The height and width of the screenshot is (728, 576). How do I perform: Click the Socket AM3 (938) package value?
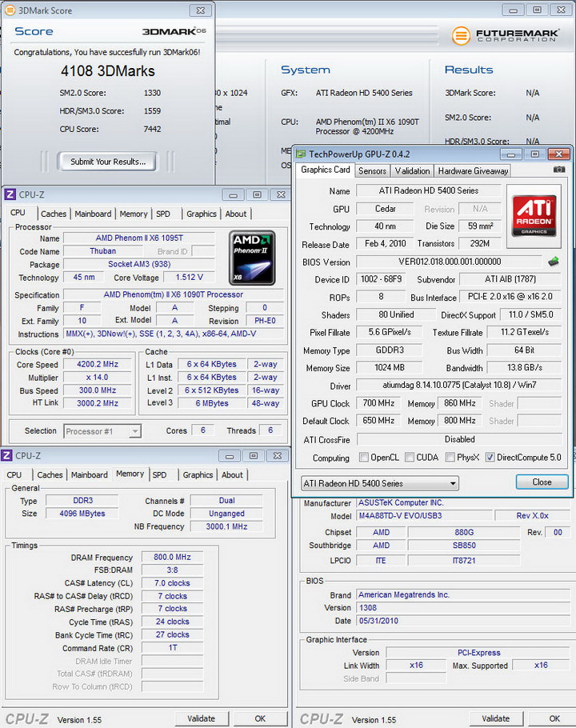(x=139, y=264)
